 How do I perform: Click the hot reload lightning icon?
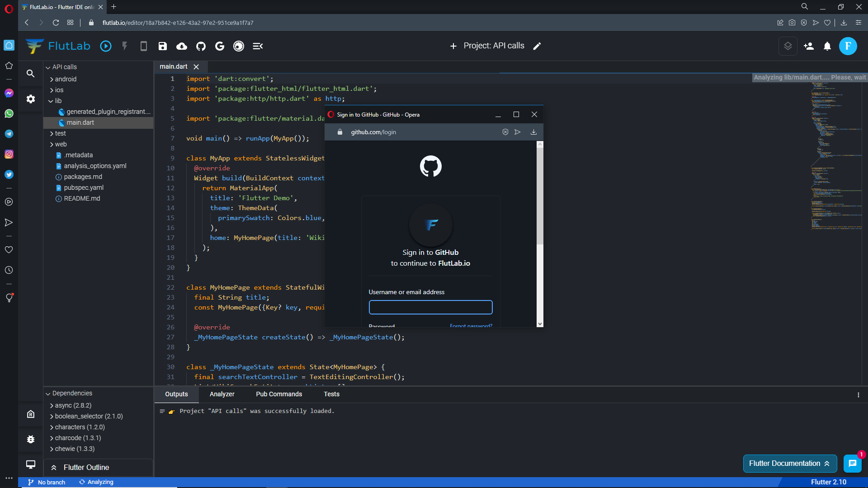click(125, 46)
